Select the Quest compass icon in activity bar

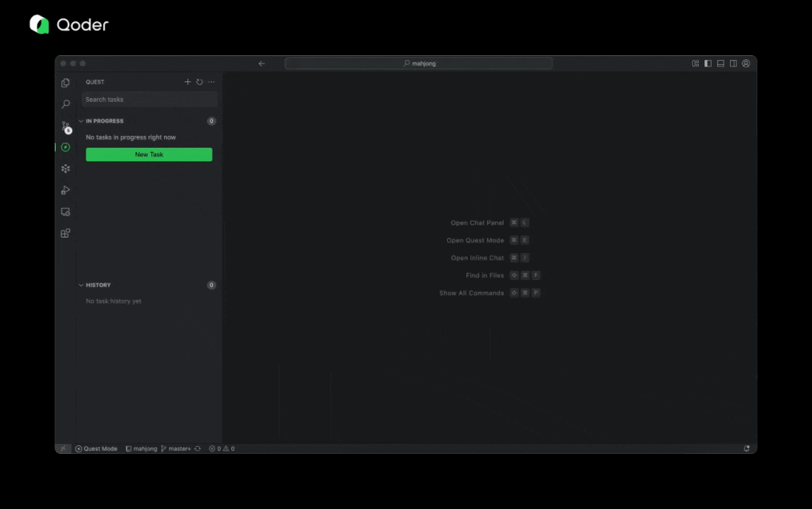pyautogui.click(x=65, y=147)
